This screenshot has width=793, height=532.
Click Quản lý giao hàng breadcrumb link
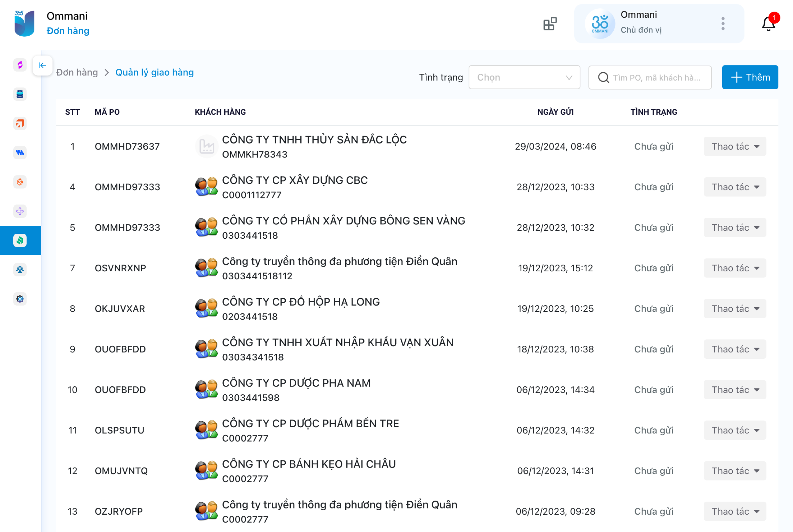click(x=155, y=72)
